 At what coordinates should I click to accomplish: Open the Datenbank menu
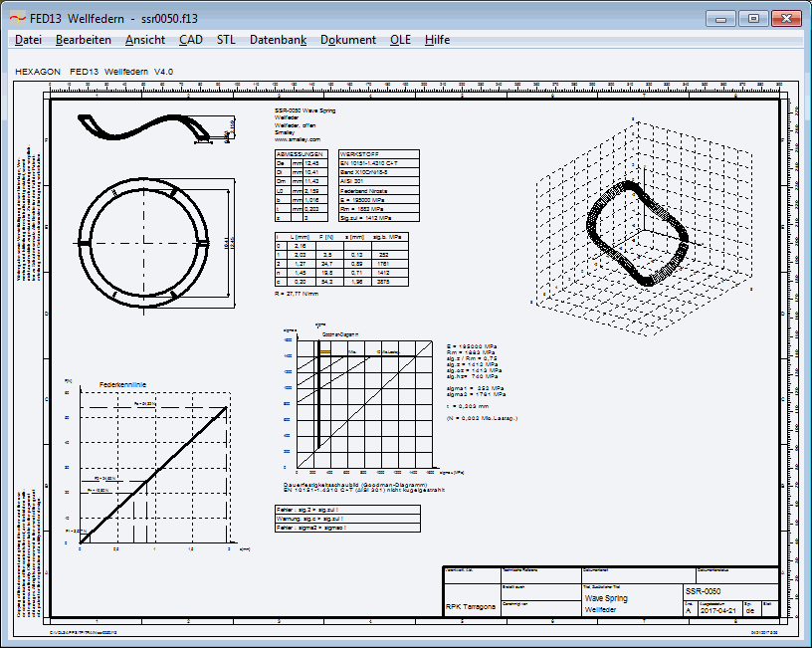[278, 40]
